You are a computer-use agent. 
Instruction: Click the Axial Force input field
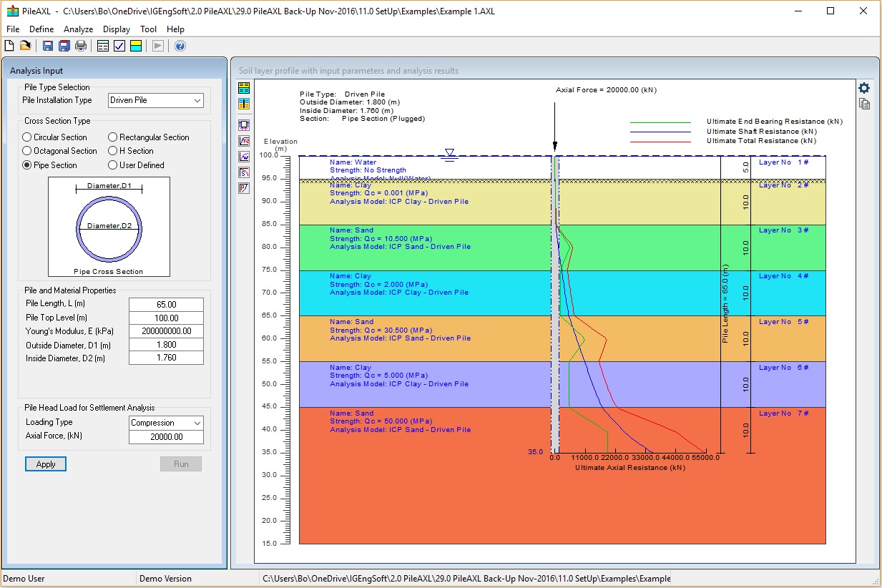[x=166, y=437]
